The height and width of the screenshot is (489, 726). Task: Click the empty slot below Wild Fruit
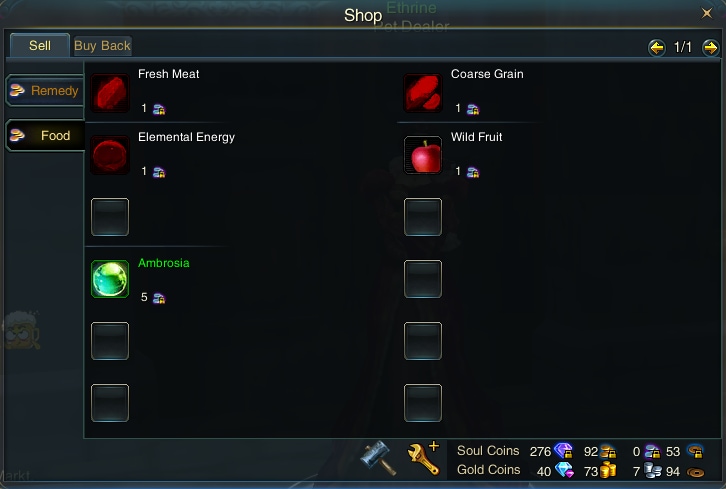423,217
